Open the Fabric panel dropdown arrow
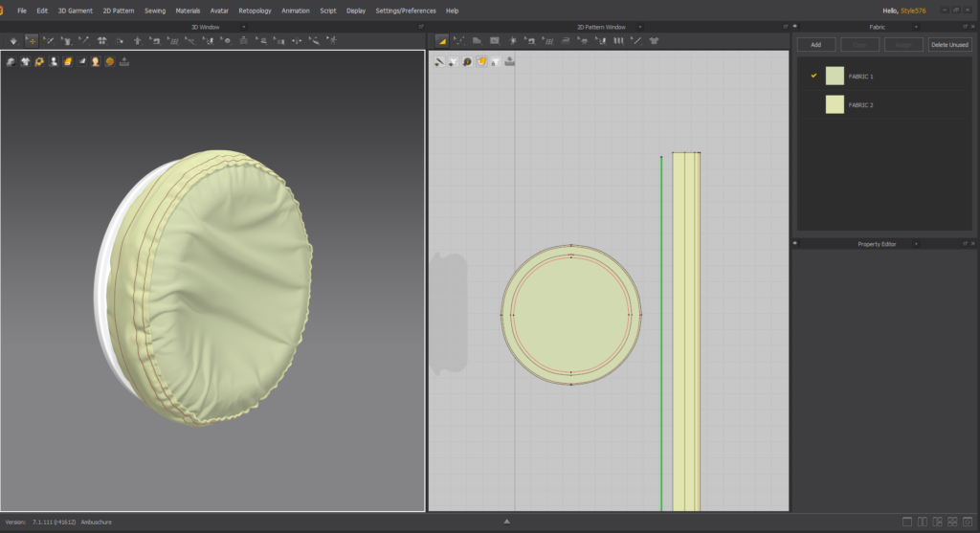This screenshot has width=980, height=533. [916, 27]
